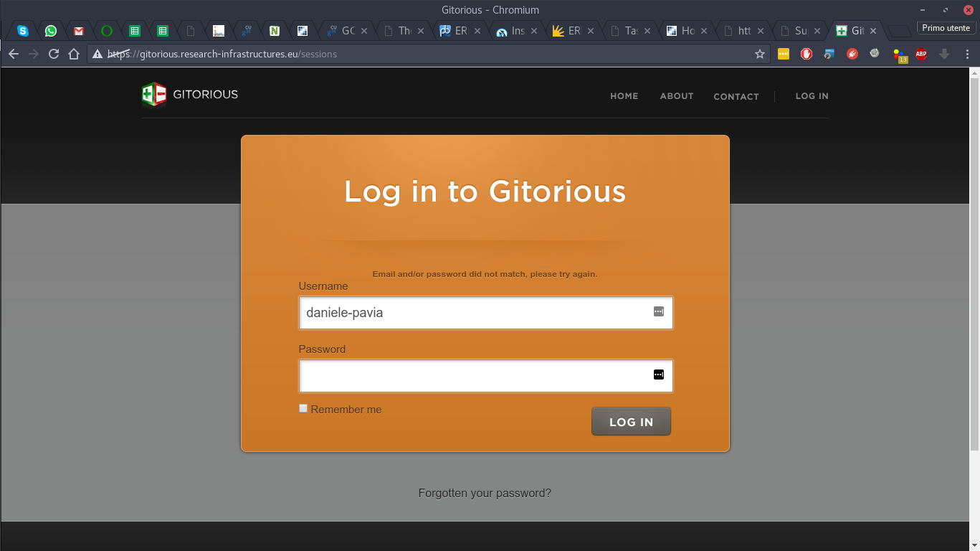Image resolution: width=980 pixels, height=551 pixels.
Task: Close the 'The' tab
Action: coord(421,31)
